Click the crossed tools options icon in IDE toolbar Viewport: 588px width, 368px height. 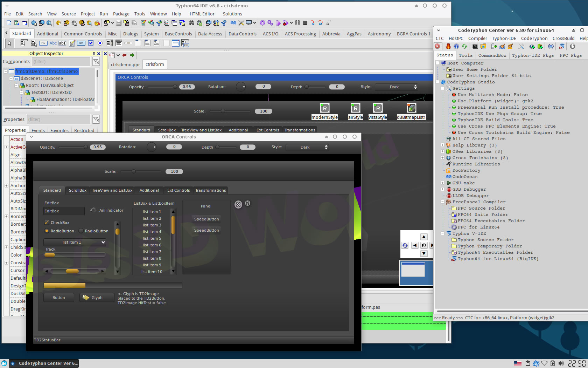[x=241, y=23]
